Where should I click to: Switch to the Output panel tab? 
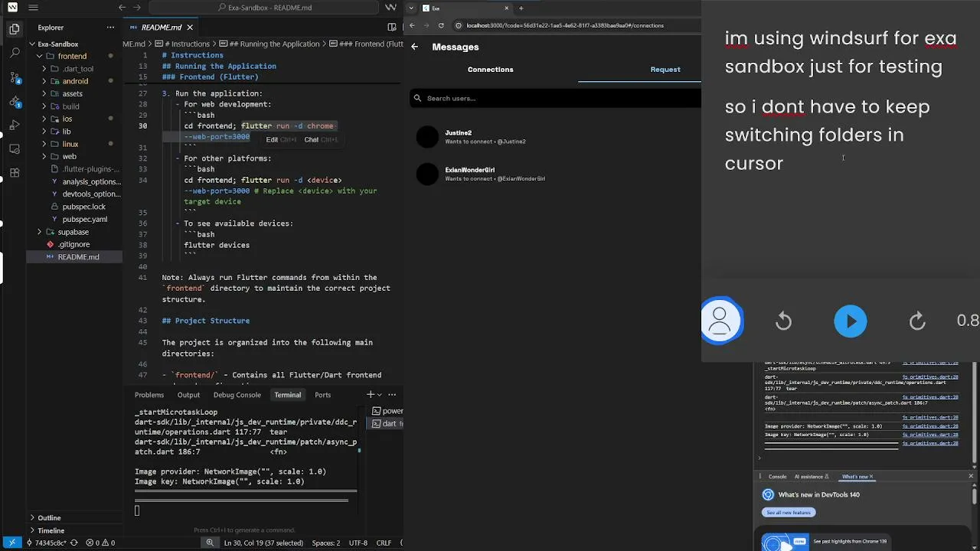click(x=188, y=395)
